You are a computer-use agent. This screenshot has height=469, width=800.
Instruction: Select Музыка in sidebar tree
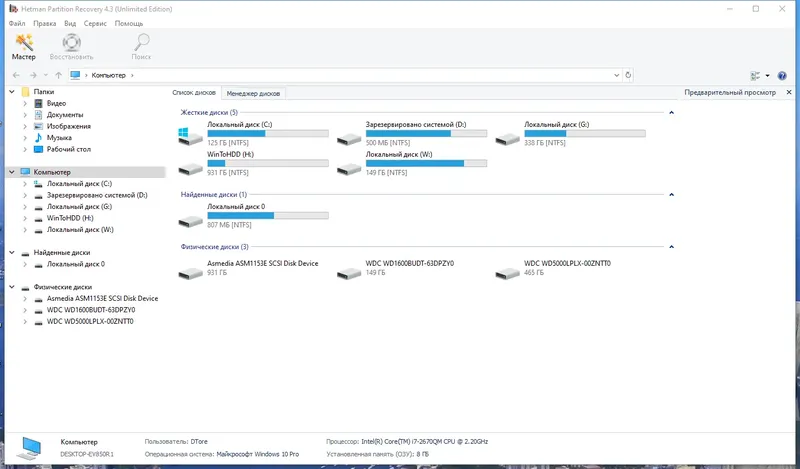pos(59,138)
